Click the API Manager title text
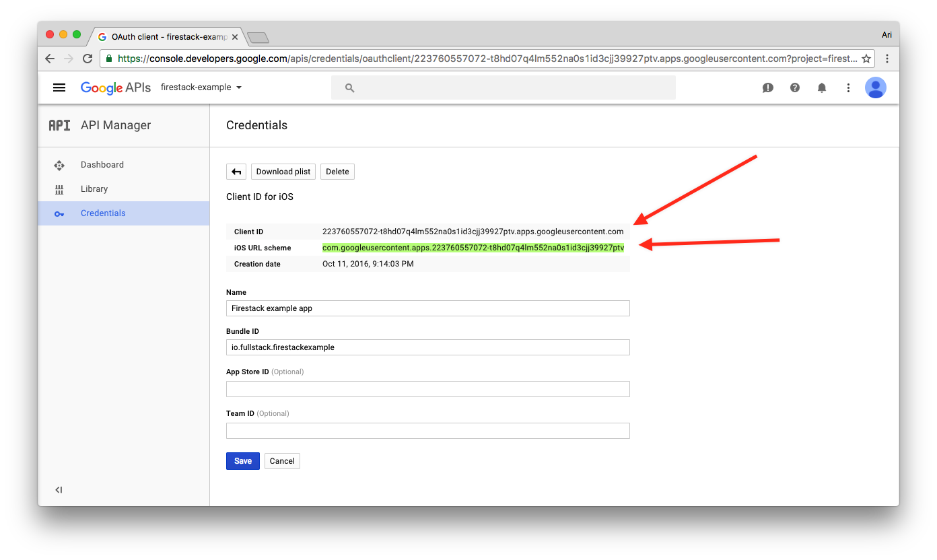Image resolution: width=937 pixels, height=560 pixels. (116, 125)
